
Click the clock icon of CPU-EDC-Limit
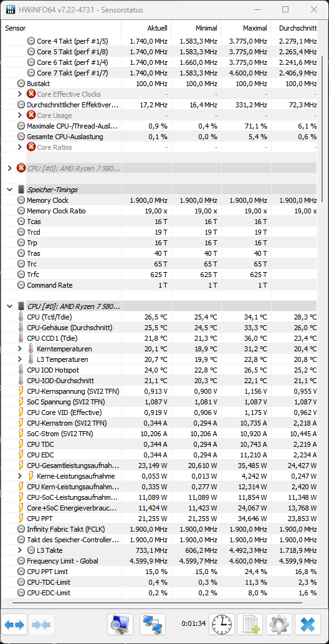[x=21, y=593]
